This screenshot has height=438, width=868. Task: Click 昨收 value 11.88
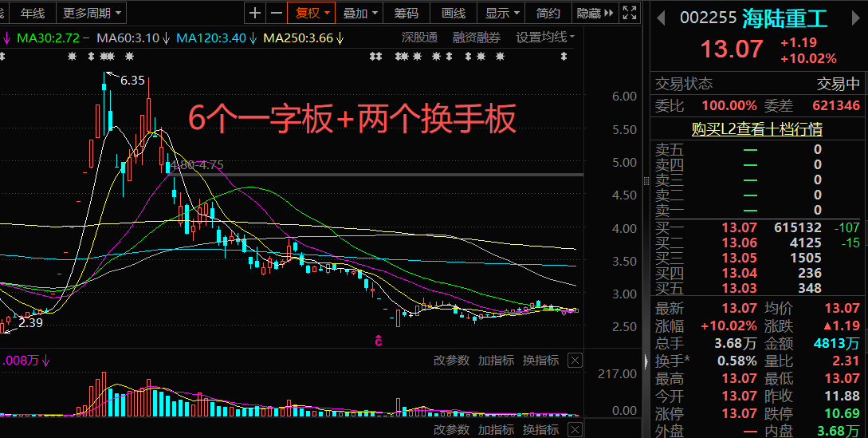pyautogui.click(x=842, y=396)
